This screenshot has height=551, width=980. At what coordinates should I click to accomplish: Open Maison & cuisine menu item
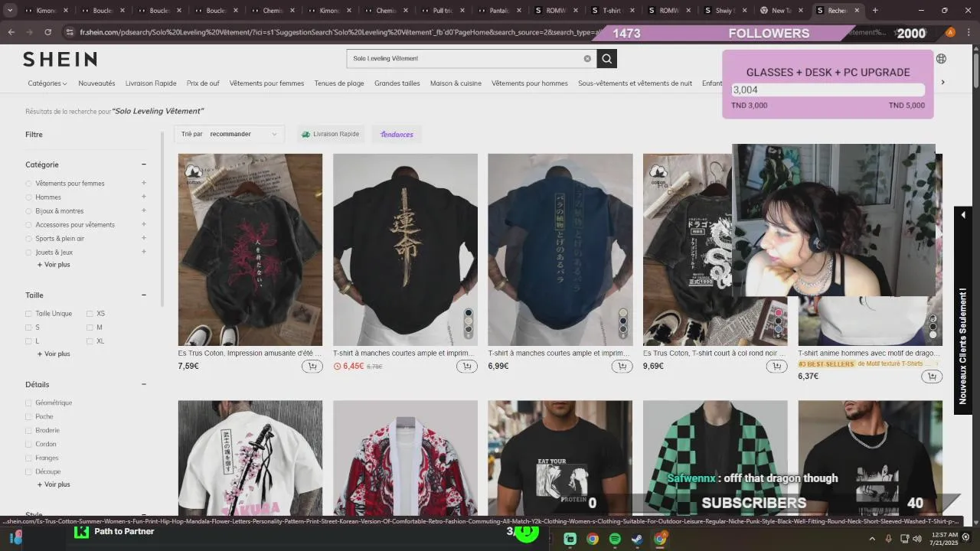[x=456, y=83]
